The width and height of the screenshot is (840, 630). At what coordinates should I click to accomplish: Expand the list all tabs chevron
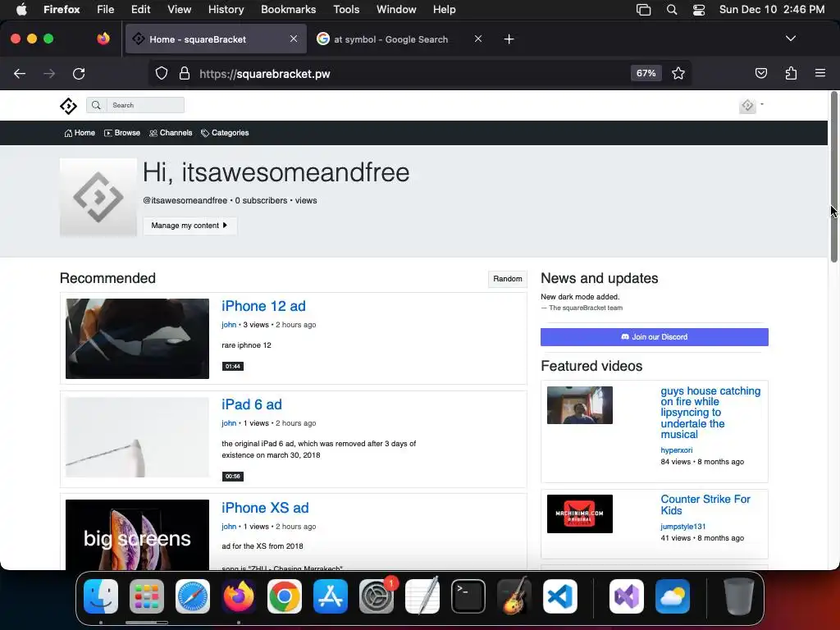pyautogui.click(x=790, y=39)
